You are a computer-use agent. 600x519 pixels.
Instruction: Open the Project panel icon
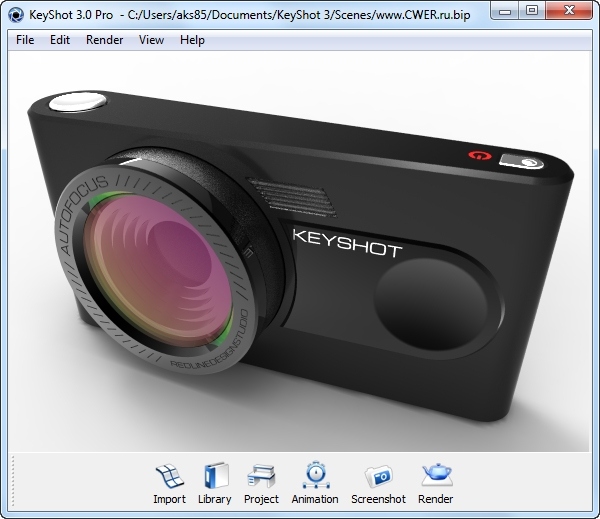(x=261, y=477)
